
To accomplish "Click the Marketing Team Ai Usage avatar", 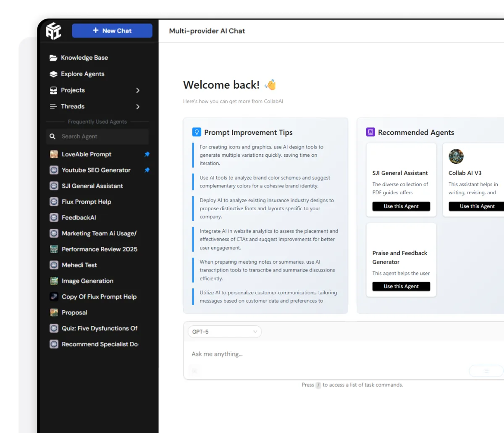I will (x=54, y=233).
